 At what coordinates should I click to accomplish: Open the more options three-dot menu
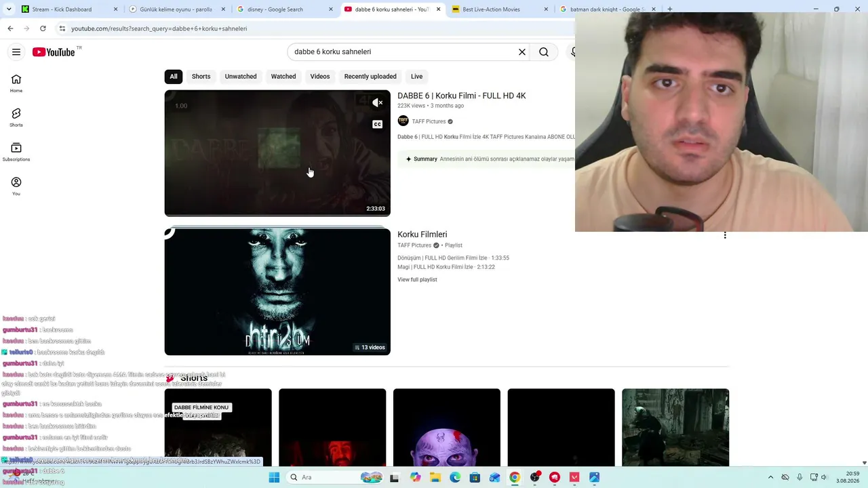(x=725, y=235)
